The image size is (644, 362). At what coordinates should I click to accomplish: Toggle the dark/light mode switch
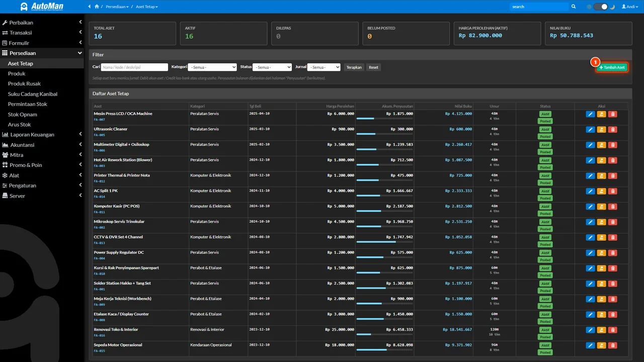click(x=601, y=7)
